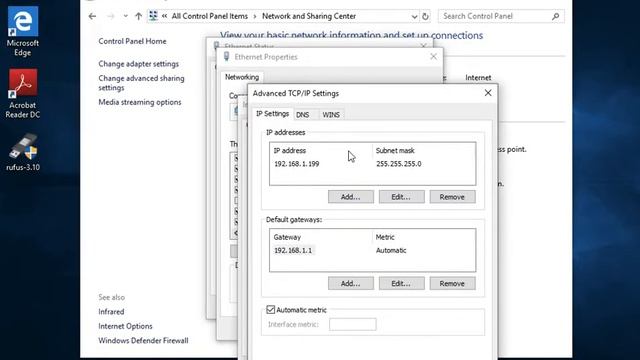Switch to the IP Settings tab
The width and height of the screenshot is (640, 360).
click(x=272, y=114)
